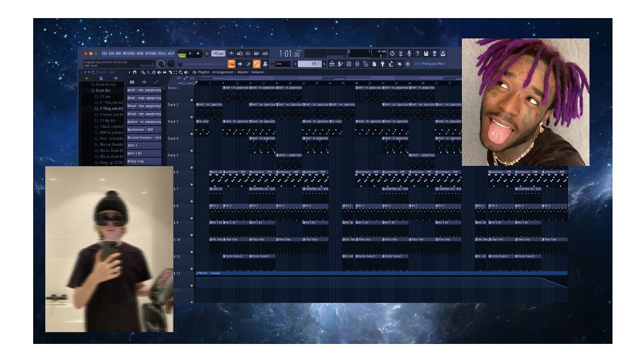
Task: Toggle the 3-2-1 recording countdown icon
Action: (248, 54)
